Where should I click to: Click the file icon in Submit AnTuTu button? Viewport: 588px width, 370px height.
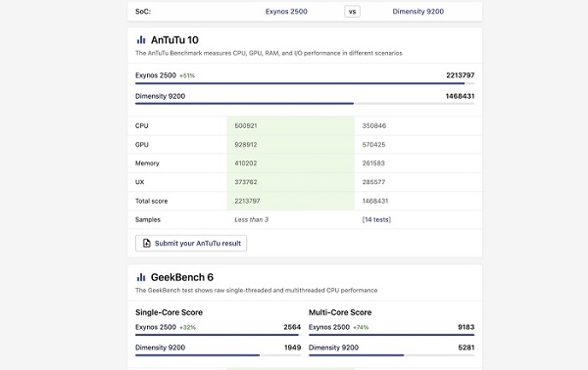click(x=147, y=244)
